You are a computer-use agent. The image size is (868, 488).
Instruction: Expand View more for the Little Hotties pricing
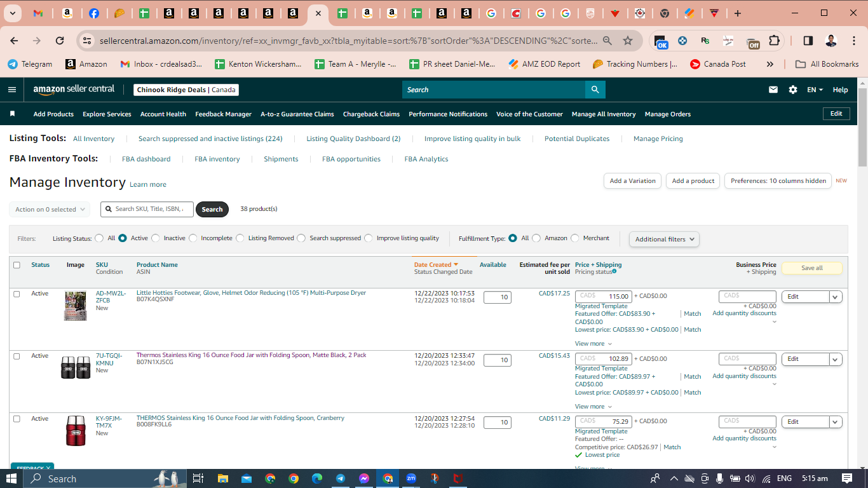593,344
